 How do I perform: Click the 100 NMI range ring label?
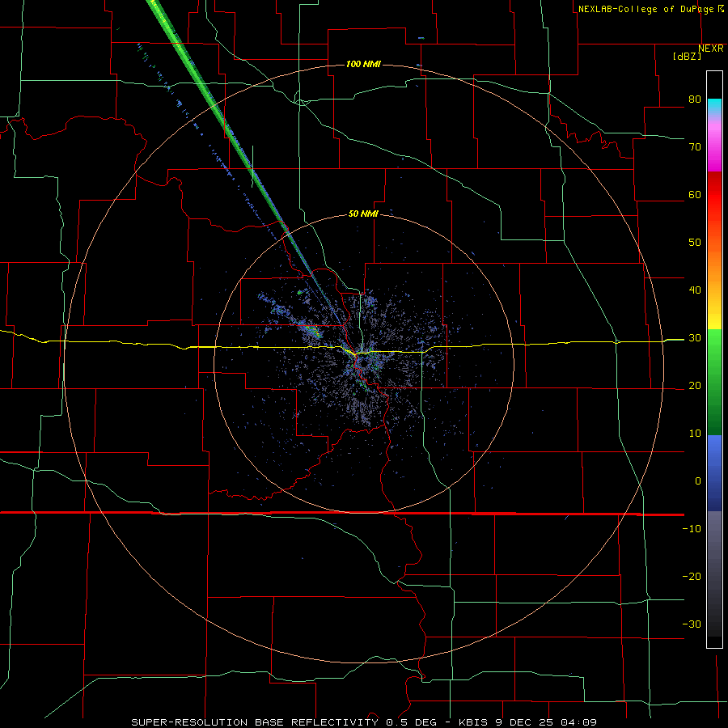coord(363,64)
